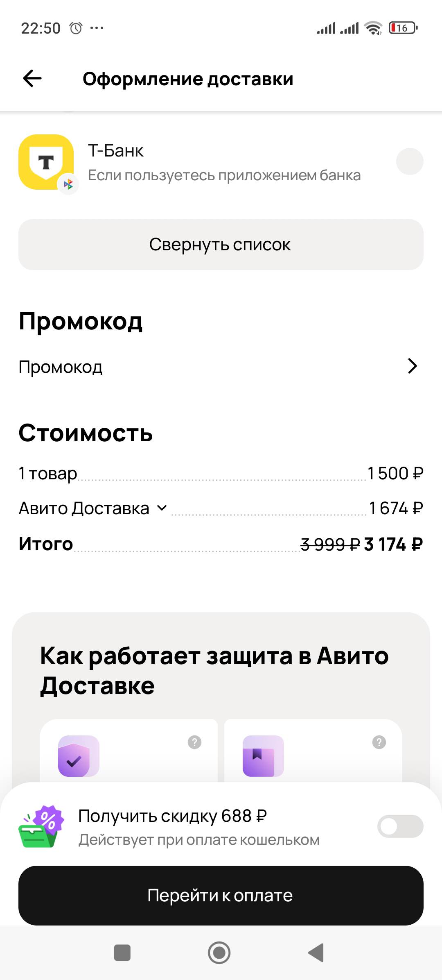Tap the purple bookmark box icon

[263, 756]
